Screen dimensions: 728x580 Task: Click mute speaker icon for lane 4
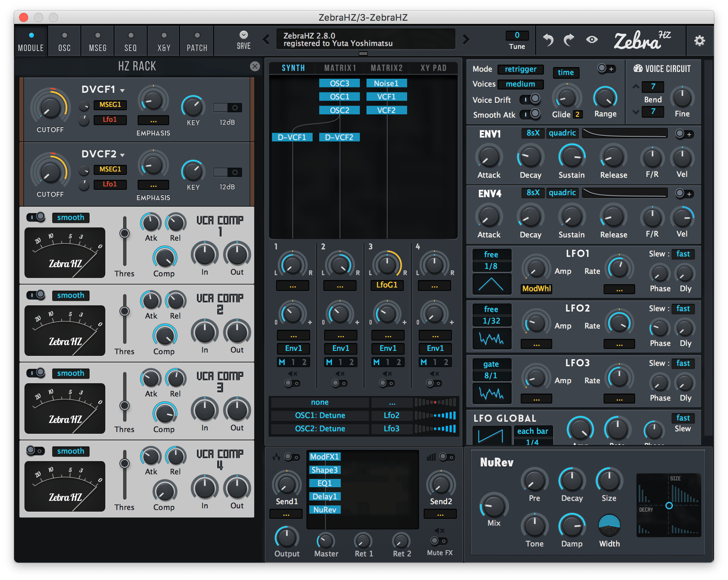tap(434, 374)
